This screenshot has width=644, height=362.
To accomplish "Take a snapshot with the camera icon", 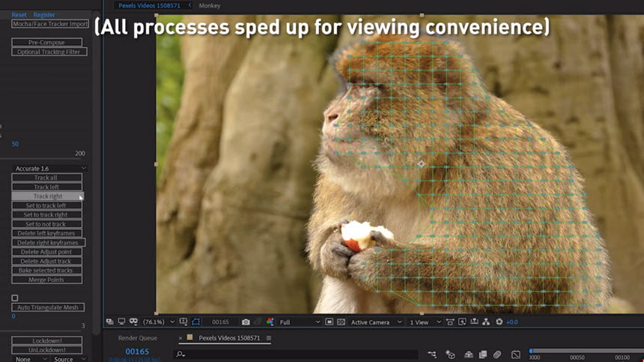I will tap(246, 322).
